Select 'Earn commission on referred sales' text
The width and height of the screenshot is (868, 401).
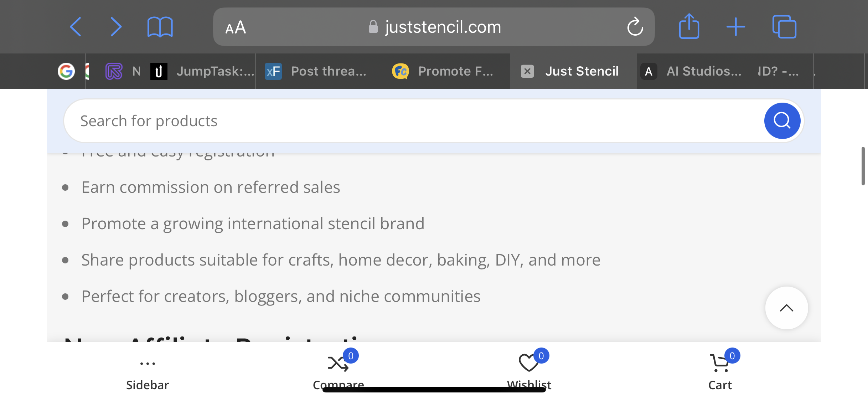point(211,187)
